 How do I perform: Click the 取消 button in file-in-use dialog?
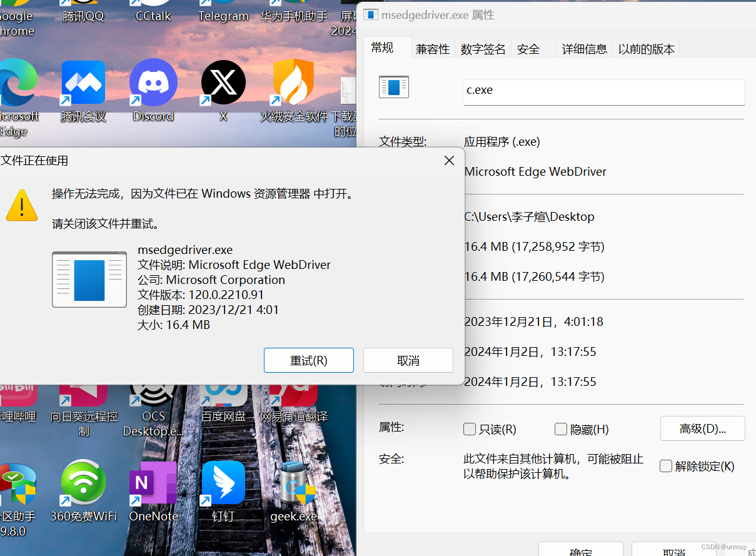pos(408,360)
